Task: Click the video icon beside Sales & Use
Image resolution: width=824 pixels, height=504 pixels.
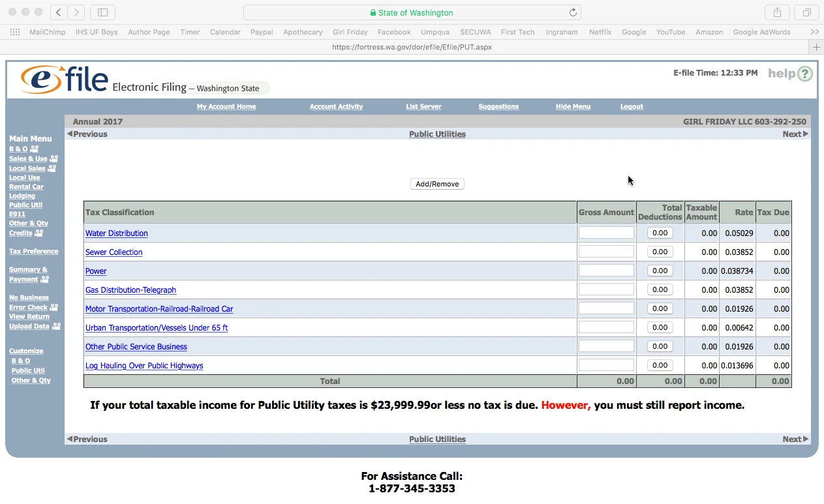Action: pyautogui.click(x=54, y=158)
